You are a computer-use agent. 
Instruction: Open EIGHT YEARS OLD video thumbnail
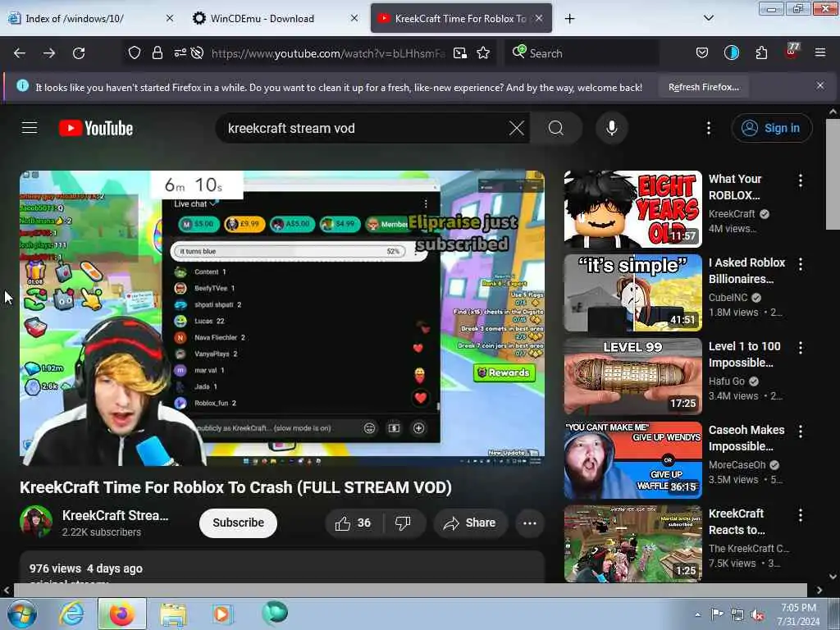pyautogui.click(x=632, y=209)
